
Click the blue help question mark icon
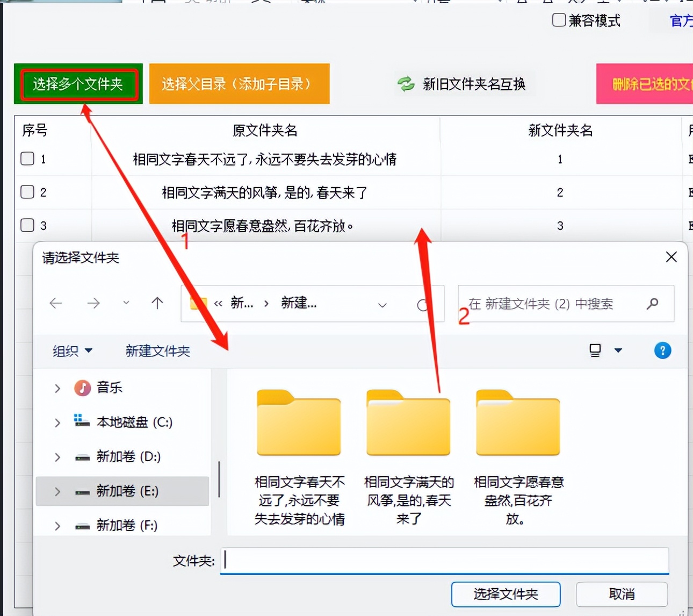[x=663, y=350]
